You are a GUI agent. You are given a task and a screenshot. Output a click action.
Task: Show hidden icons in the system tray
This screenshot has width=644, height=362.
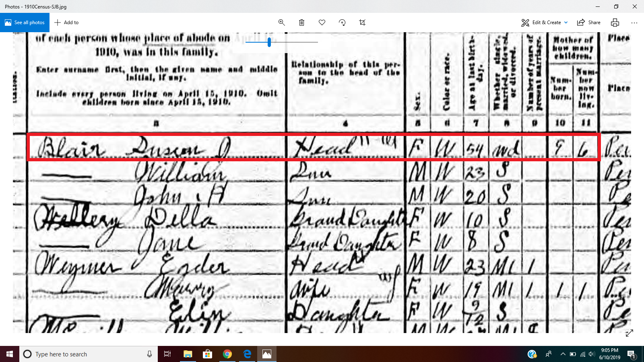(x=563, y=354)
